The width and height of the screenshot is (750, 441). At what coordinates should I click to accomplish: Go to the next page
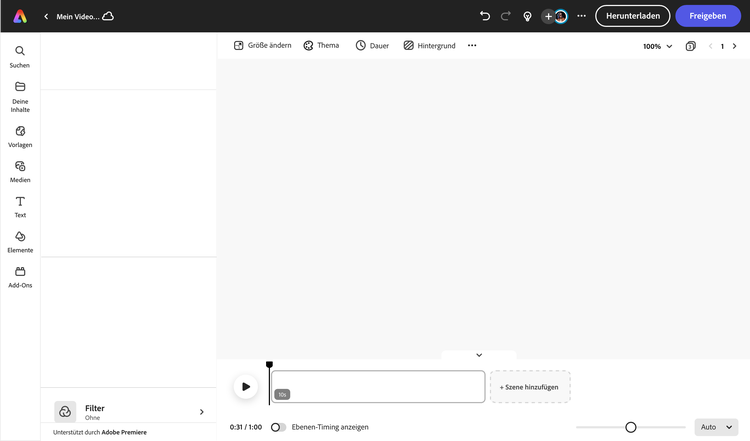pos(734,46)
